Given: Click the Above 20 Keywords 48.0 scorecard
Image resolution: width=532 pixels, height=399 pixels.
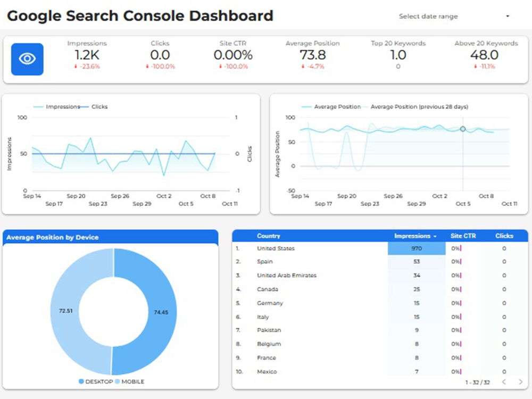Looking at the screenshot, I should [486, 55].
